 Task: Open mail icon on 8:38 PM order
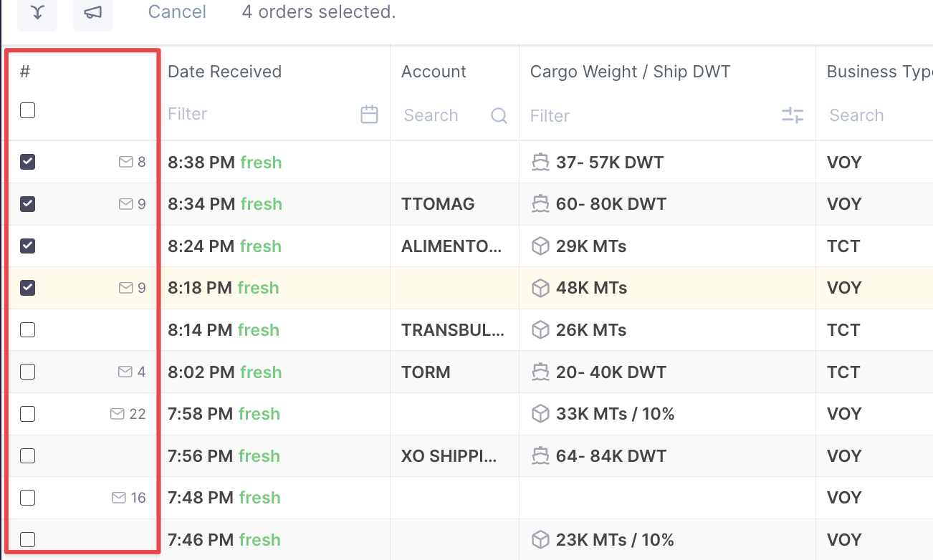(x=125, y=163)
